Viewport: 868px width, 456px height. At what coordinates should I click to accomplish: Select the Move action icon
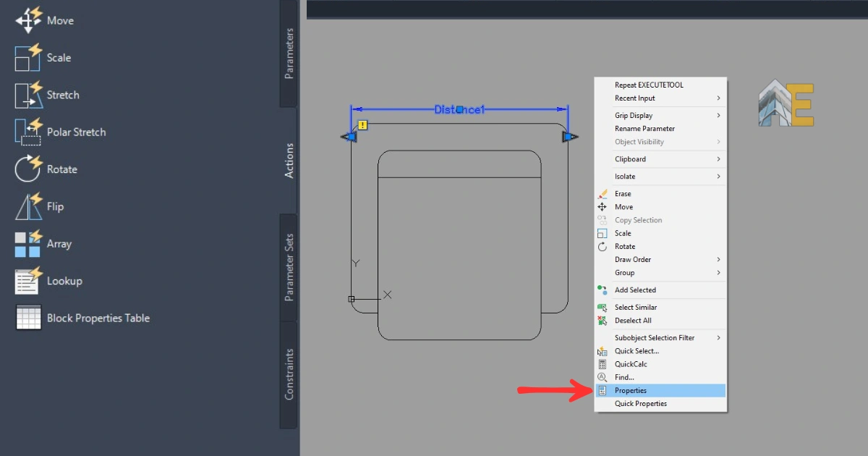(x=29, y=20)
